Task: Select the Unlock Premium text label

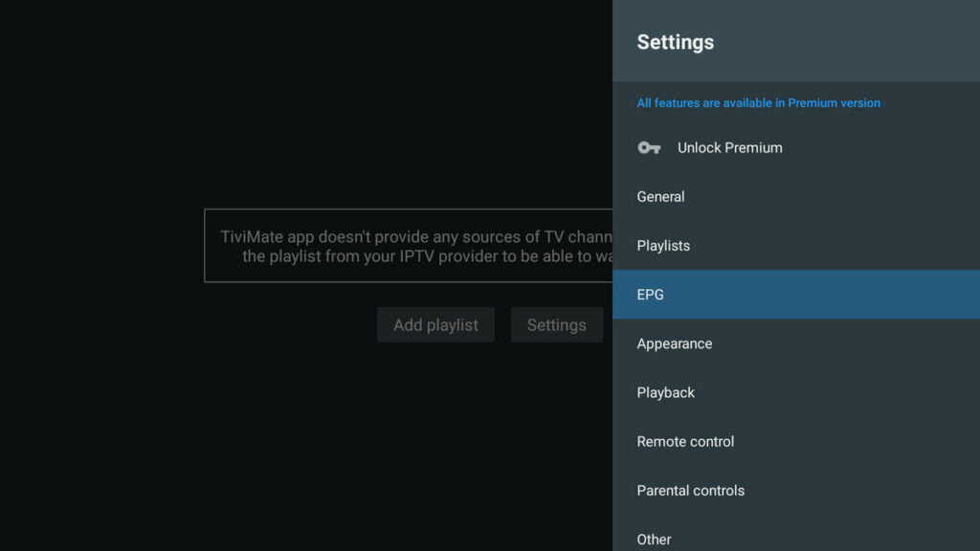Action: coord(729,147)
